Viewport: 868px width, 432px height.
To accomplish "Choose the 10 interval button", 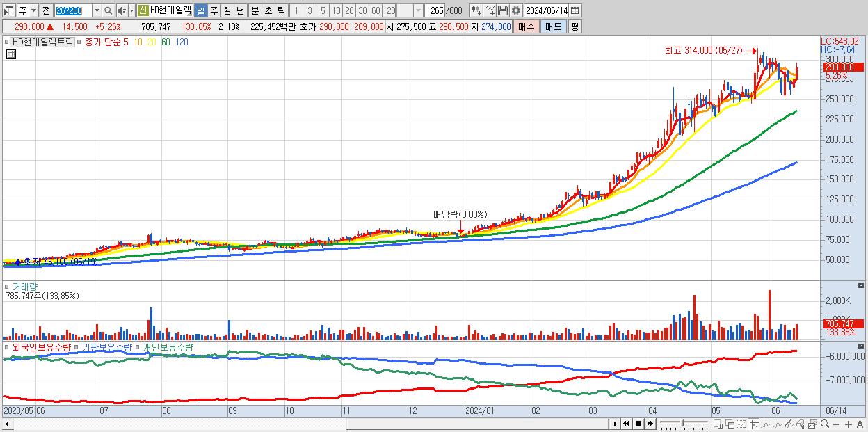I will [336, 10].
